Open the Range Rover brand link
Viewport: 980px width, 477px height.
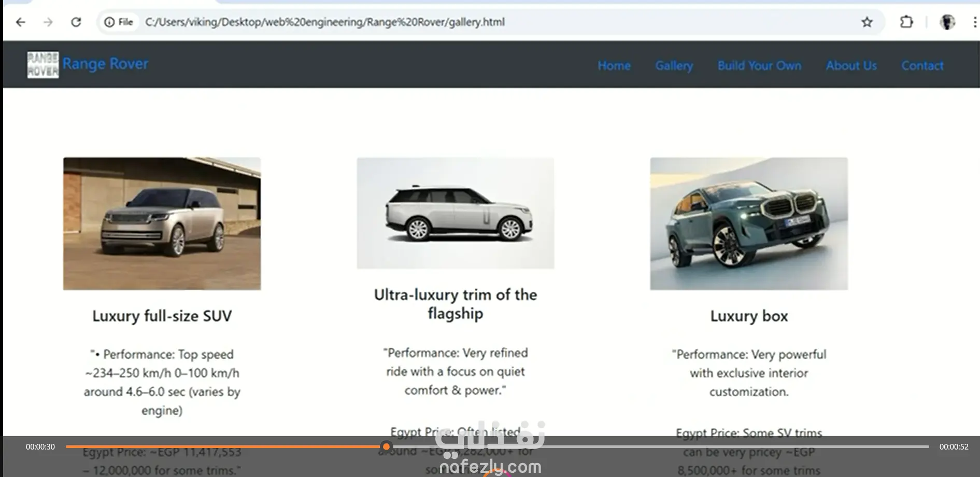105,64
